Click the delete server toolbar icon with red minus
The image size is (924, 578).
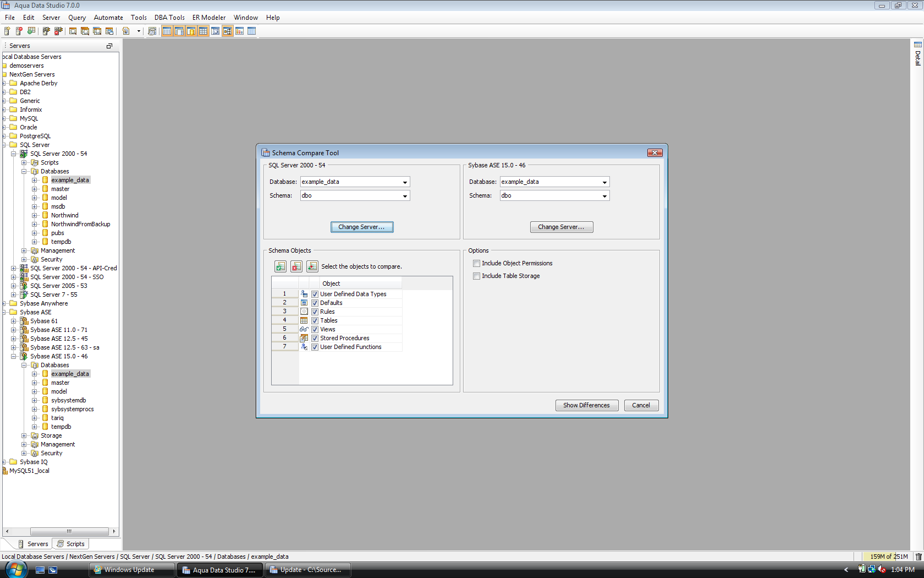click(x=19, y=31)
